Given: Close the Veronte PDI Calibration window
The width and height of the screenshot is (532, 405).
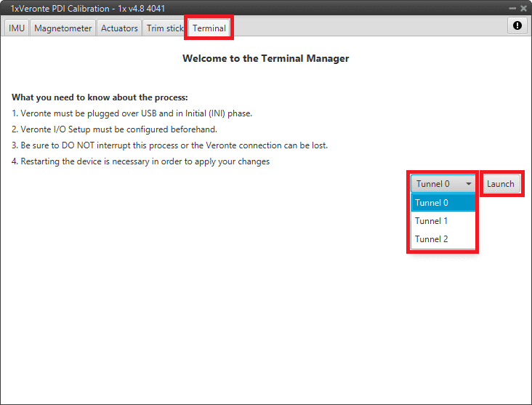Looking at the screenshot, I should 523,8.
